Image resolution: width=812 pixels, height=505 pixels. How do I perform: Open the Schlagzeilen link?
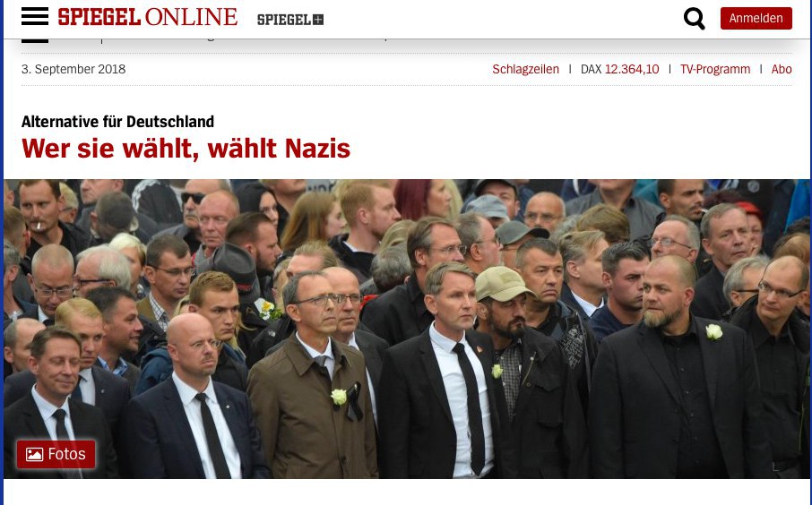click(x=525, y=69)
